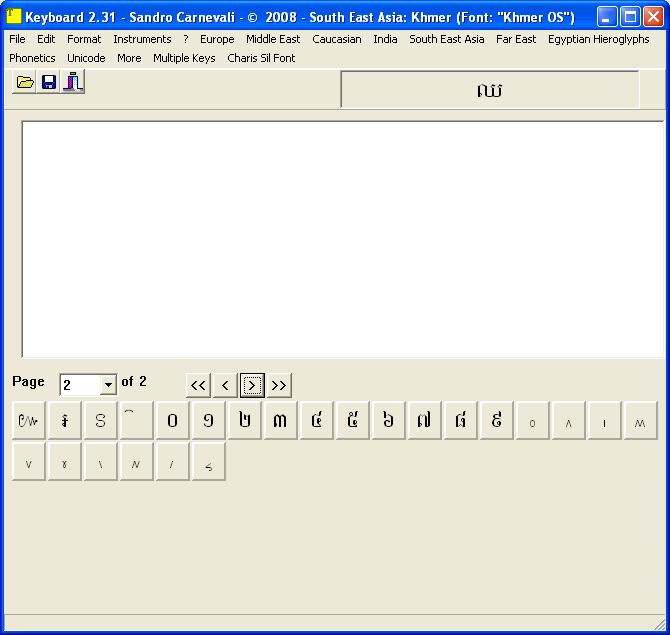The height and width of the screenshot is (635, 670).
Task: Click the small forward-slash symbol key
Action: tap(172, 462)
